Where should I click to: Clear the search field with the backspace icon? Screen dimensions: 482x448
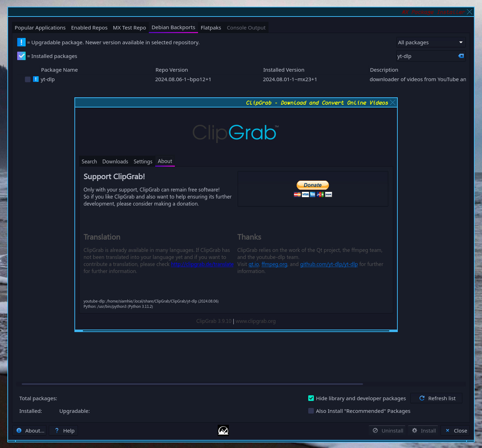click(461, 56)
